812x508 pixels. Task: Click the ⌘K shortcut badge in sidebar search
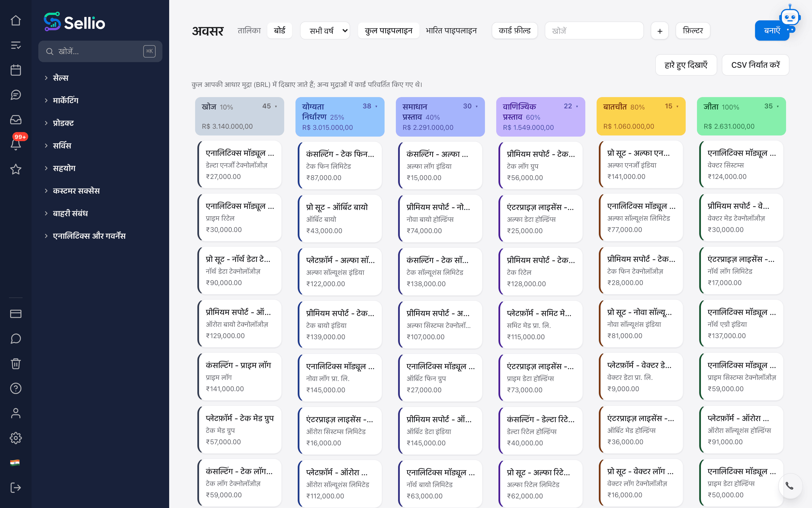point(149,51)
